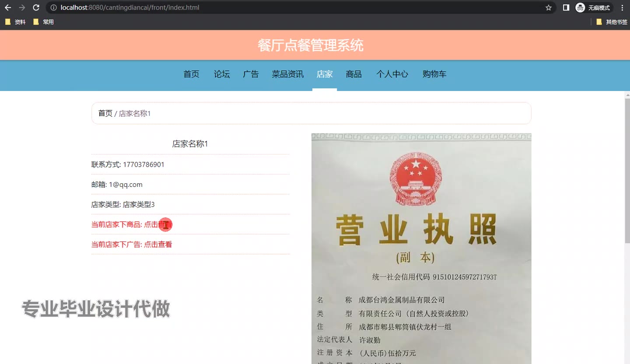The height and width of the screenshot is (364, 630).
Task: Open the 购物车 navigation tab
Action: (434, 74)
